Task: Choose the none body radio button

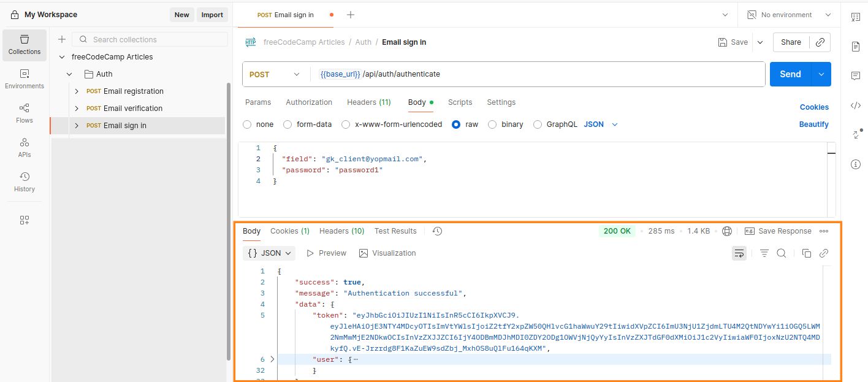Action: tap(248, 124)
